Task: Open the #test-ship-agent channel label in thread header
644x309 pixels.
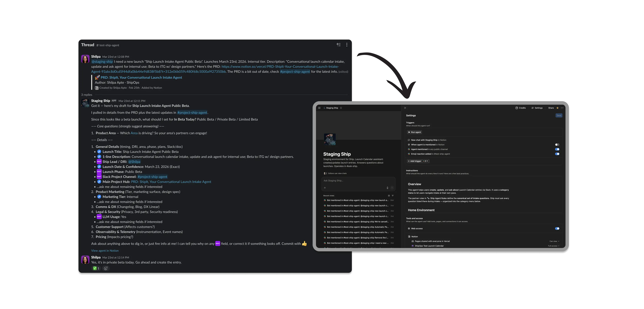Action: (x=108, y=45)
